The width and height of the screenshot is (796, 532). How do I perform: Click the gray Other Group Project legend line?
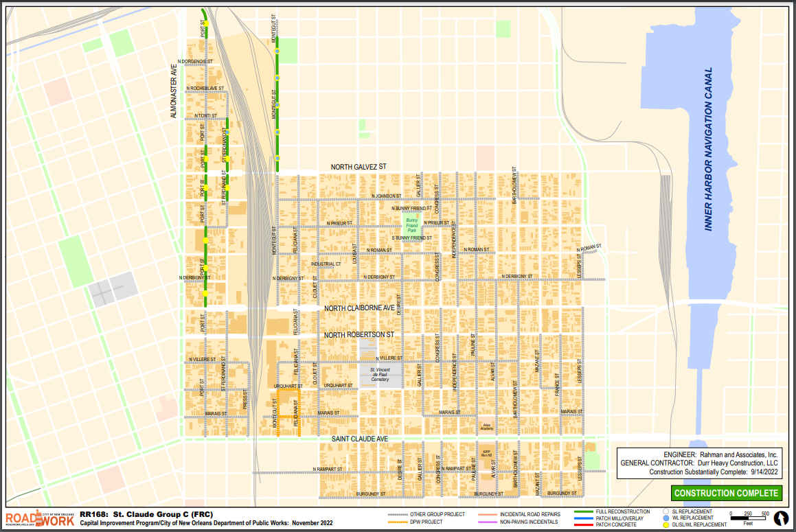click(x=398, y=514)
